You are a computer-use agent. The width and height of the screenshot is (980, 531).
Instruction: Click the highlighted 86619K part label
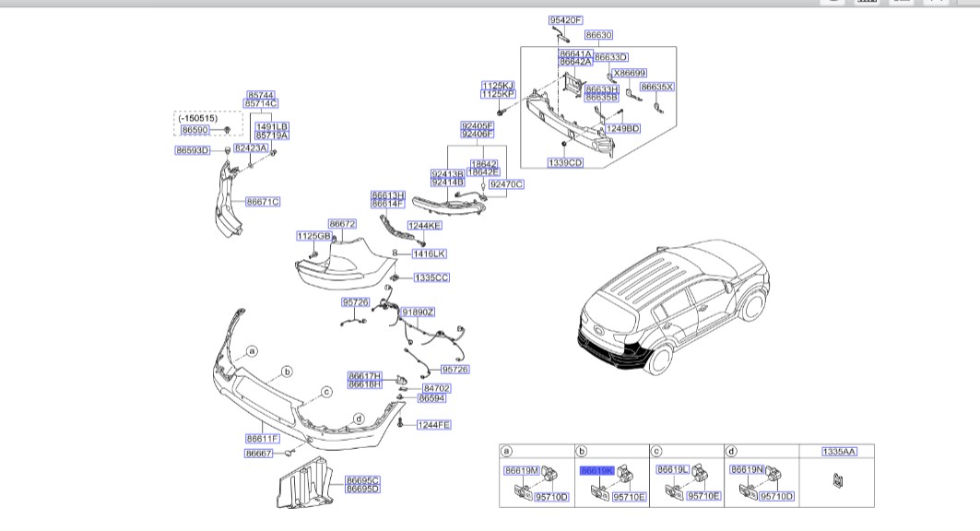[596, 470]
